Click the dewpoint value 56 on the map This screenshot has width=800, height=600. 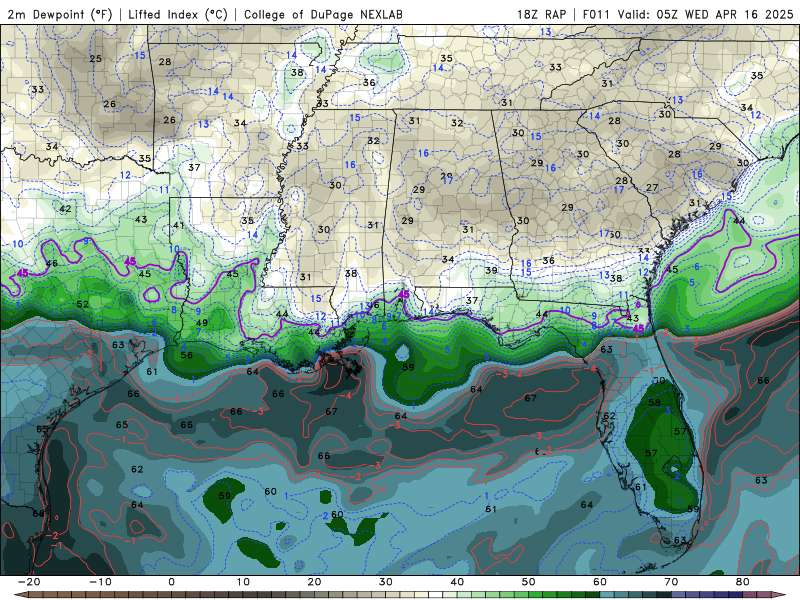pyautogui.click(x=187, y=355)
